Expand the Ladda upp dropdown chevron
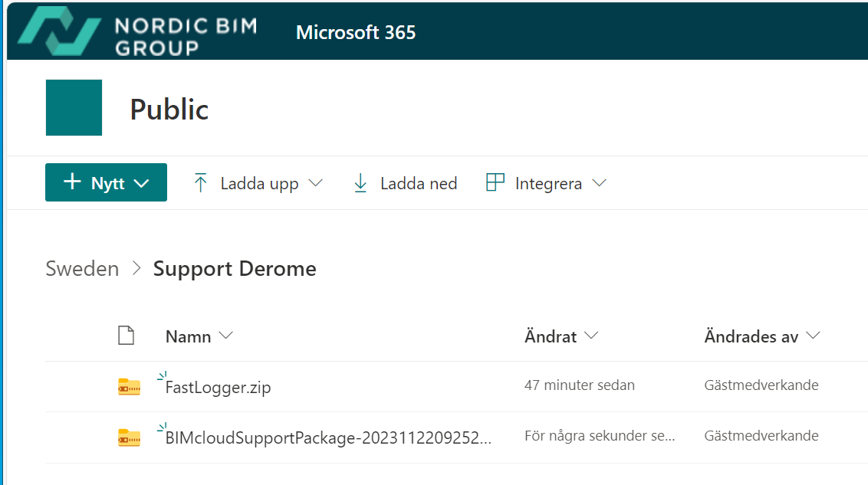Image resolution: width=868 pixels, height=485 pixels. pos(315,183)
